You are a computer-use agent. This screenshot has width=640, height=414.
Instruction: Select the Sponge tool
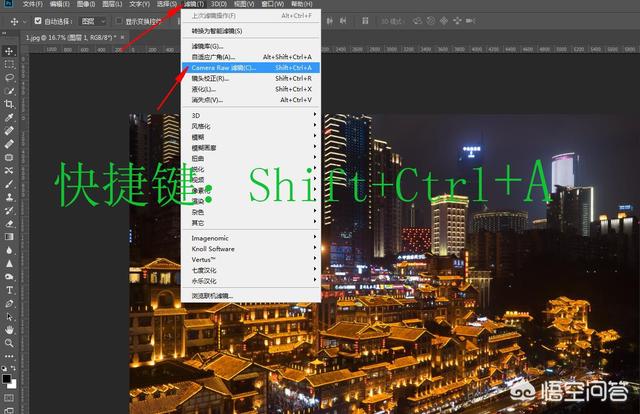[x=9, y=276]
